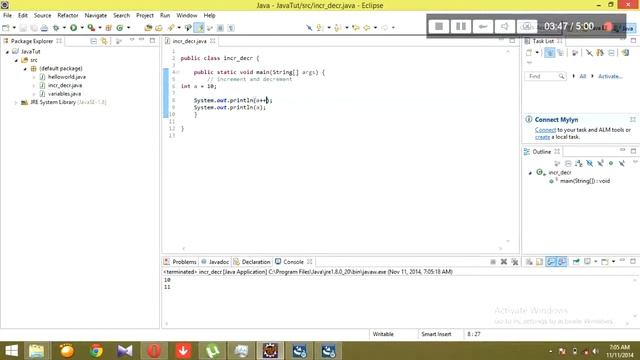This screenshot has height=360, width=640.
Task: Toggle Hide Static Members in Outline
Action: (600, 163)
